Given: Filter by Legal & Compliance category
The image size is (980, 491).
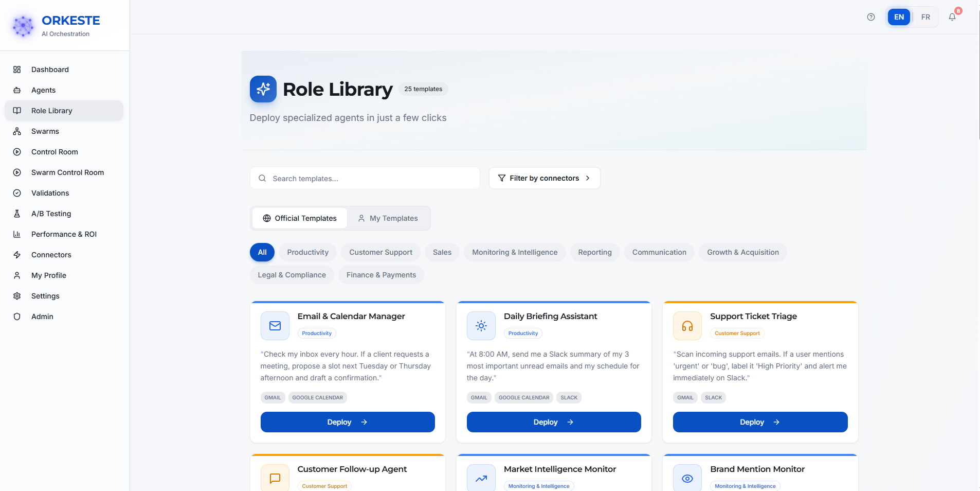Looking at the screenshot, I should click(292, 275).
